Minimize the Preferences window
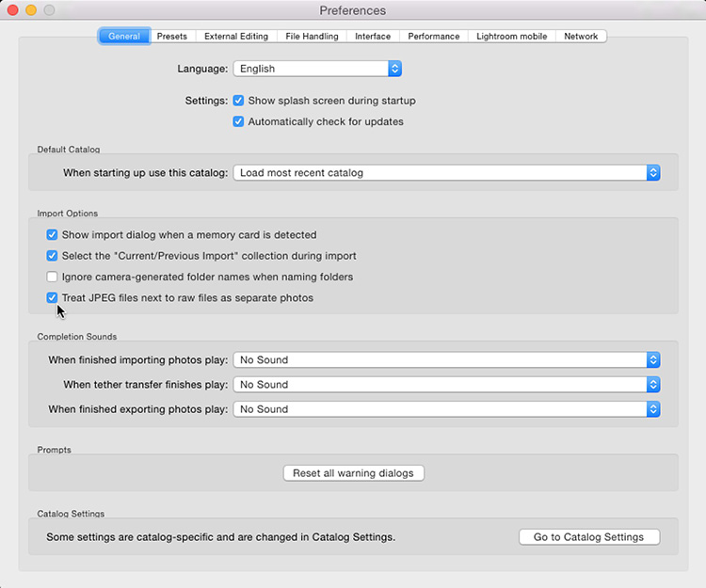The image size is (706, 588). point(31,10)
